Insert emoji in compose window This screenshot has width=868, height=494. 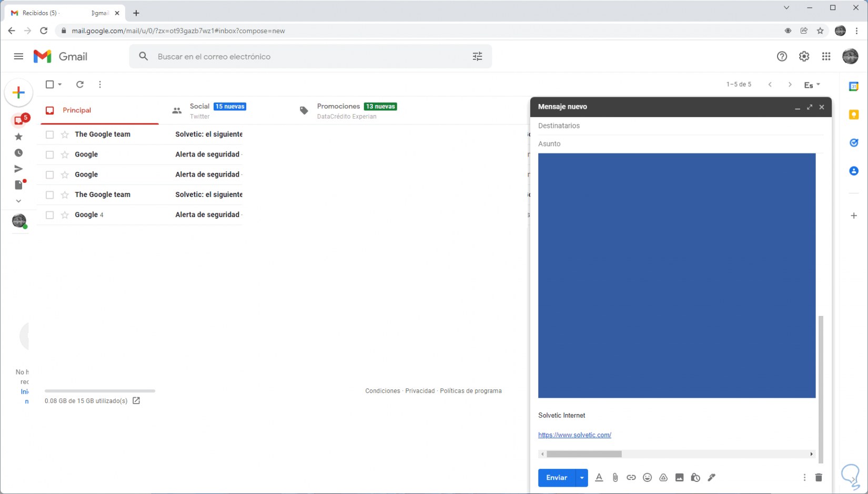[647, 477]
